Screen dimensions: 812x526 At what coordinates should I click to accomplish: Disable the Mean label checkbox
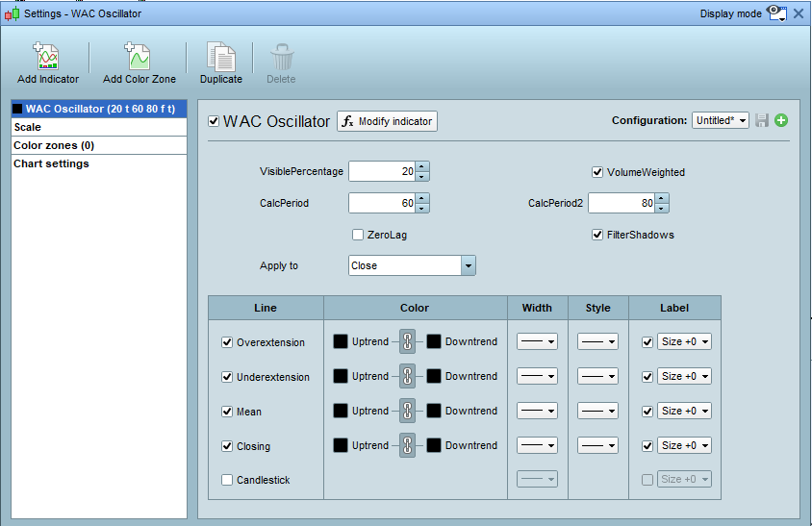pyautogui.click(x=647, y=411)
